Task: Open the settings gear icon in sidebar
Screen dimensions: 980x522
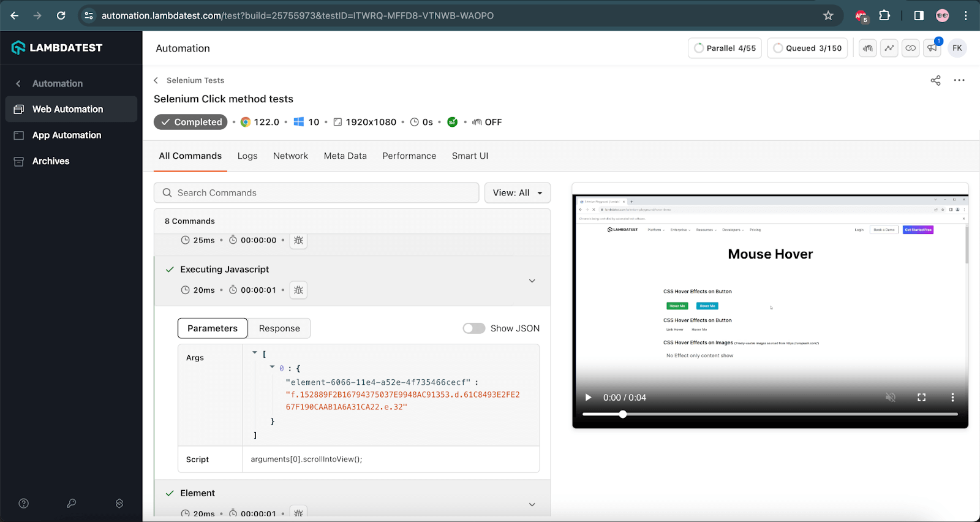Action: [119, 504]
